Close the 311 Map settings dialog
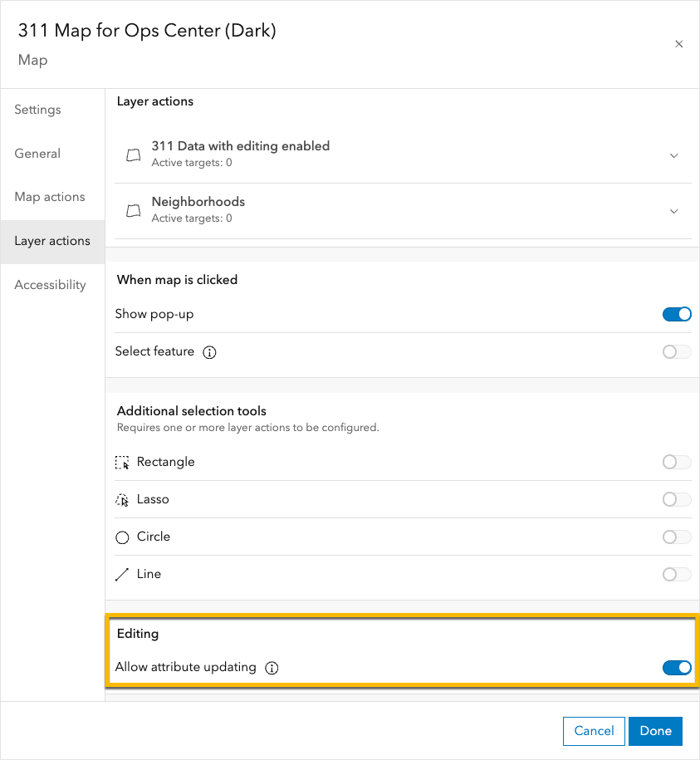This screenshot has width=700, height=760. (678, 44)
